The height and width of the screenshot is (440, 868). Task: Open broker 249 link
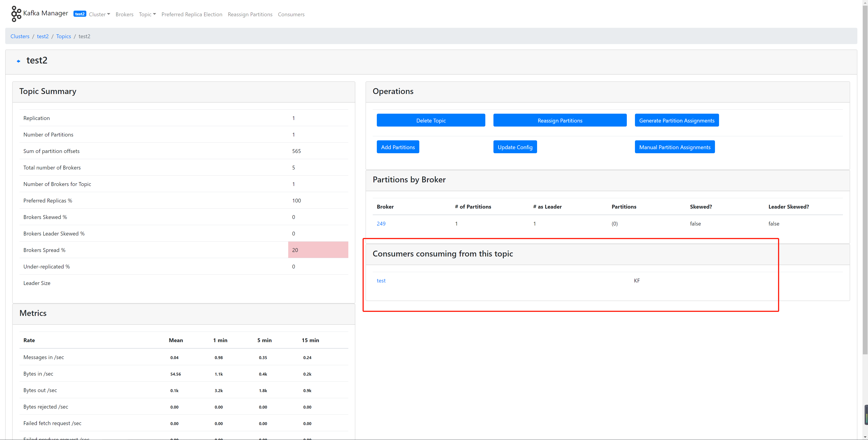pyautogui.click(x=381, y=223)
